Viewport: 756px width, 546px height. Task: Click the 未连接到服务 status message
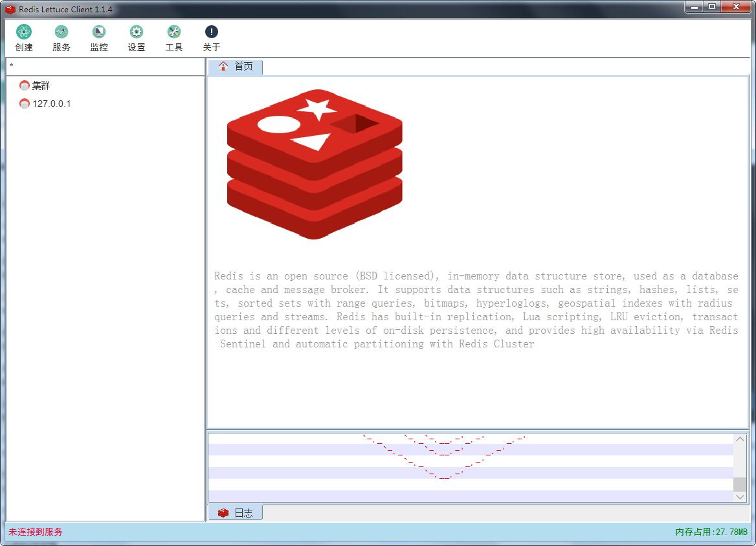(x=36, y=532)
